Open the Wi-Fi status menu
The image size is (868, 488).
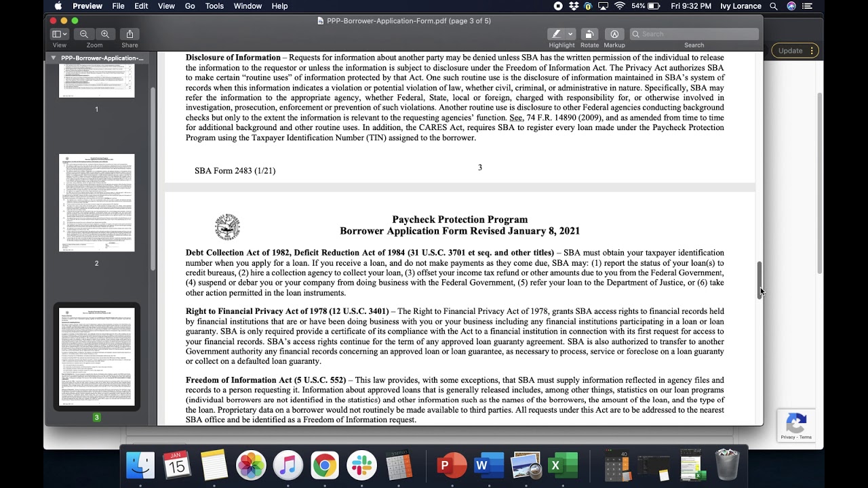(x=620, y=6)
